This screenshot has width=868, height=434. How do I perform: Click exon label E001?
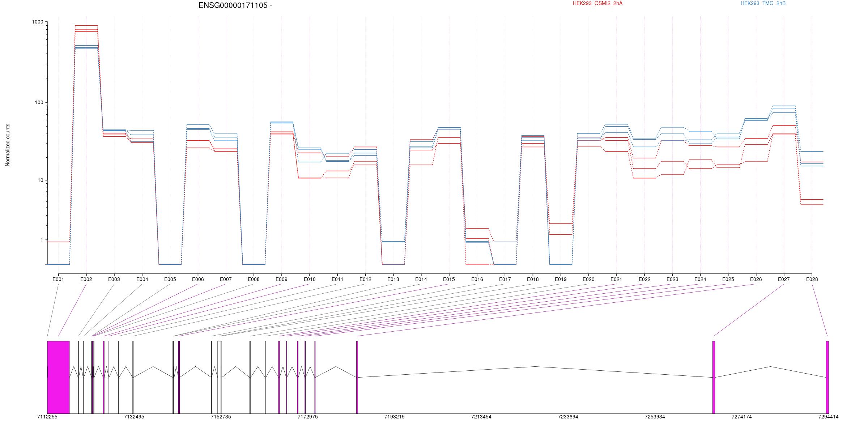[58, 279]
